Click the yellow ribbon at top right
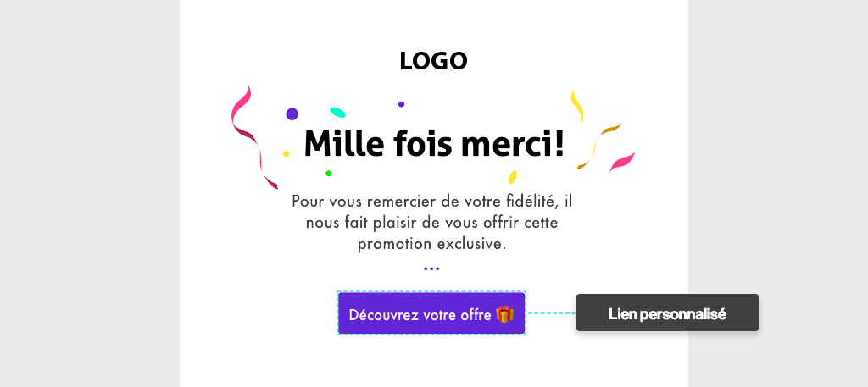This screenshot has height=387, width=868. 576,105
